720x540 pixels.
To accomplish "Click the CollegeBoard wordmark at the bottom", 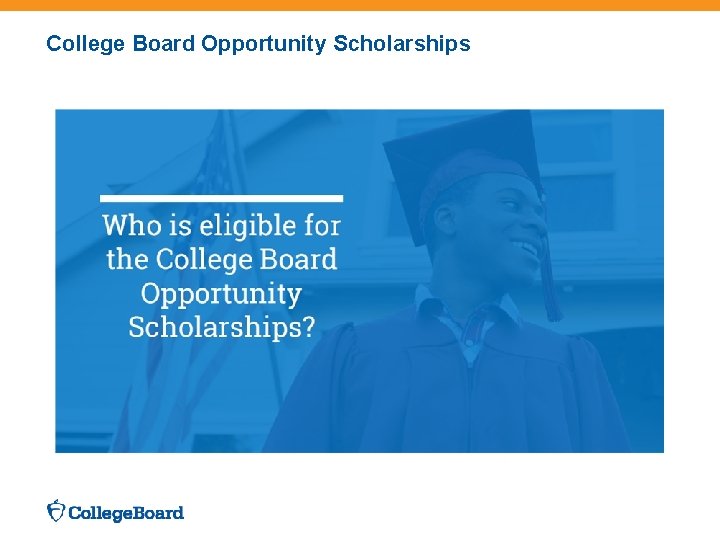I will tap(126, 513).
